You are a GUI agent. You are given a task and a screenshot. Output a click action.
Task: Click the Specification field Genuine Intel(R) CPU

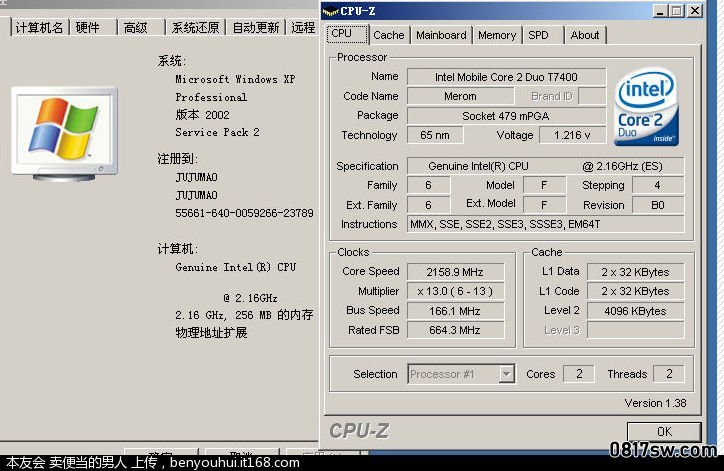click(x=545, y=166)
